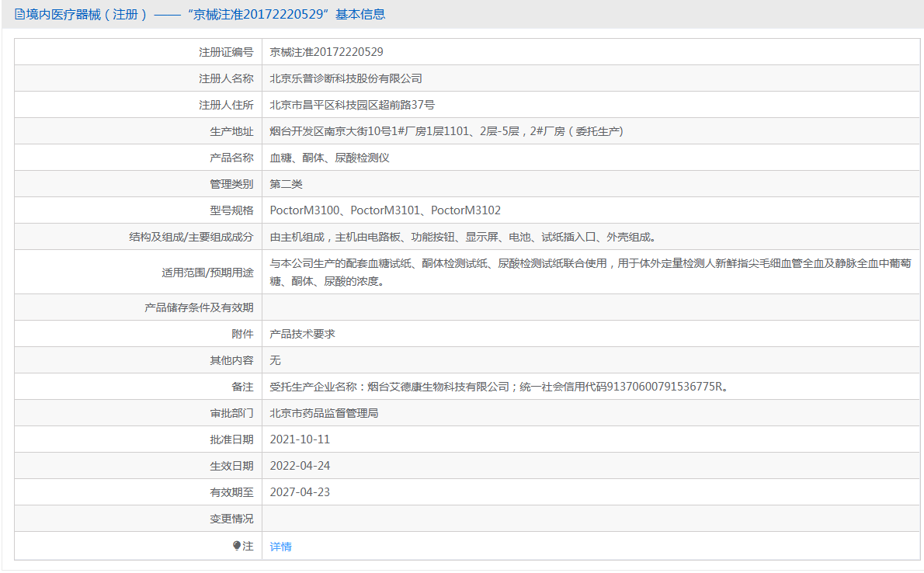
Task: Click registrant name 北京乐普诊断科技股份有限公司
Action: pos(346,78)
